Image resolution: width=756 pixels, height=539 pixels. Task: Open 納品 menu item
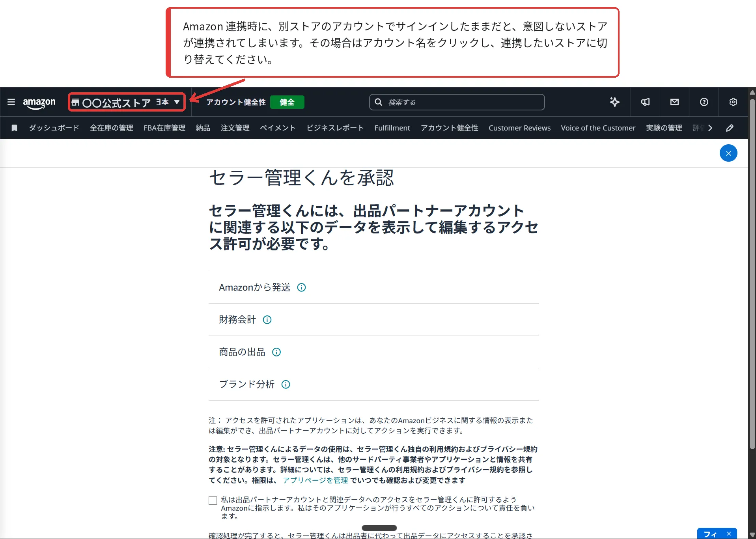click(x=203, y=128)
